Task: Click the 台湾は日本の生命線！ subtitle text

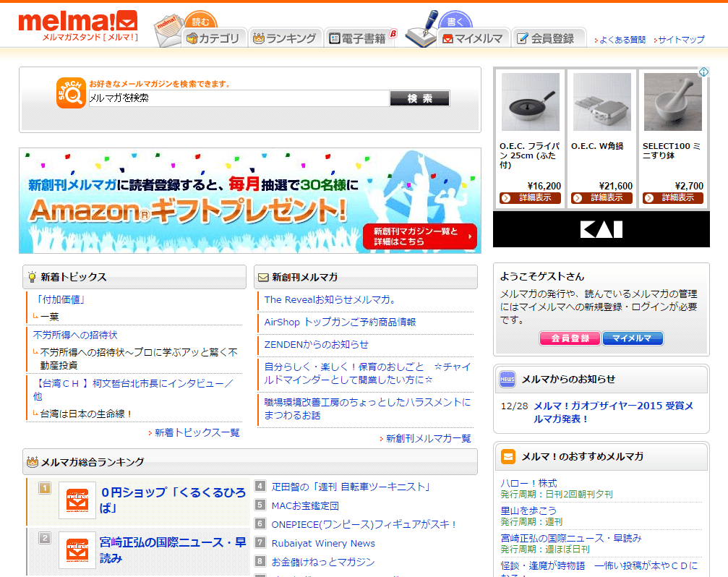Action: (x=86, y=414)
